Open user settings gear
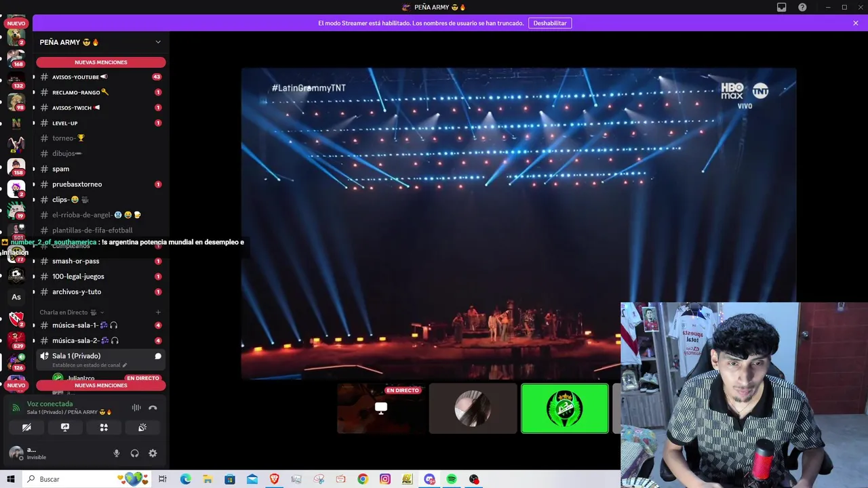868x488 pixels. [x=153, y=453]
